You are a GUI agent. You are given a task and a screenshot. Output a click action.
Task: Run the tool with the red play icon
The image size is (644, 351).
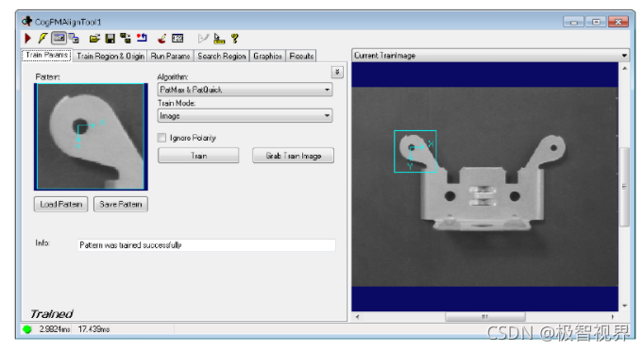(27, 39)
